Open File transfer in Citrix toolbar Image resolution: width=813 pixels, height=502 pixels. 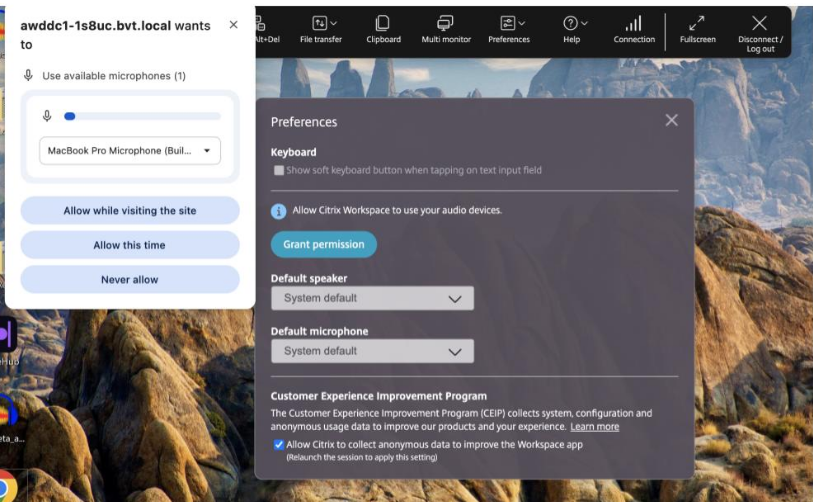pos(321,29)
